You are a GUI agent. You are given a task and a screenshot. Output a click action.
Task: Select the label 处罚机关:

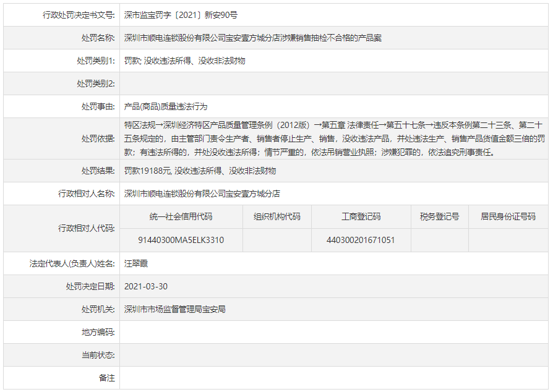[98, 310]
